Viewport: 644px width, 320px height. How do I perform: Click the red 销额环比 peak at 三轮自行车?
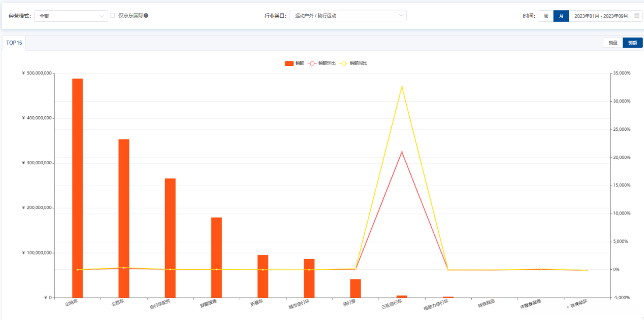pos(402,152)
